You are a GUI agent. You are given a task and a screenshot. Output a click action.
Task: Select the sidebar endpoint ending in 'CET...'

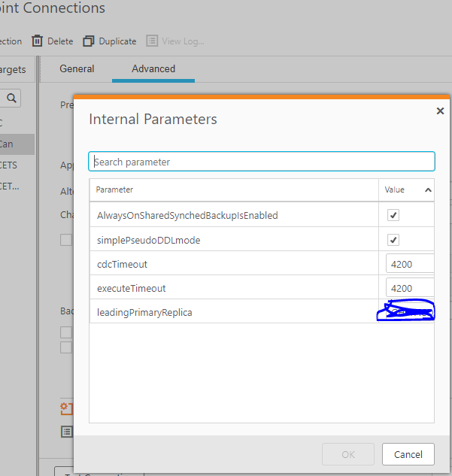click(10, 186)
